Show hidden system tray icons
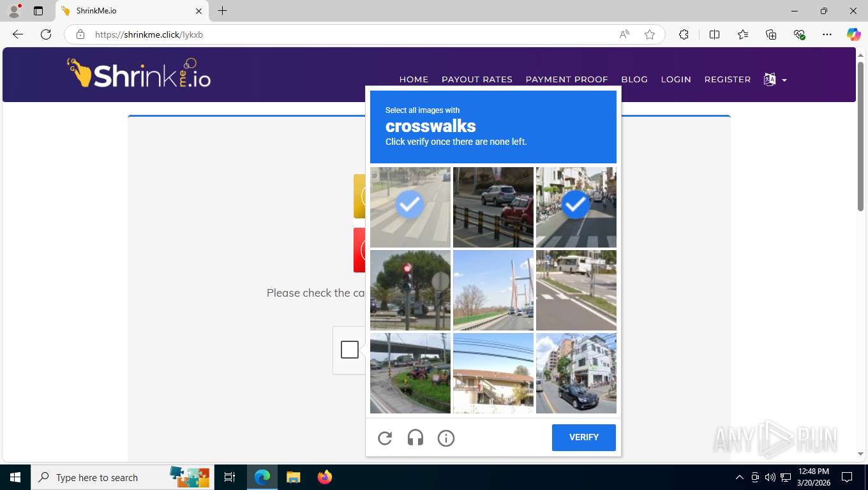868x490 pixels. 740,477
